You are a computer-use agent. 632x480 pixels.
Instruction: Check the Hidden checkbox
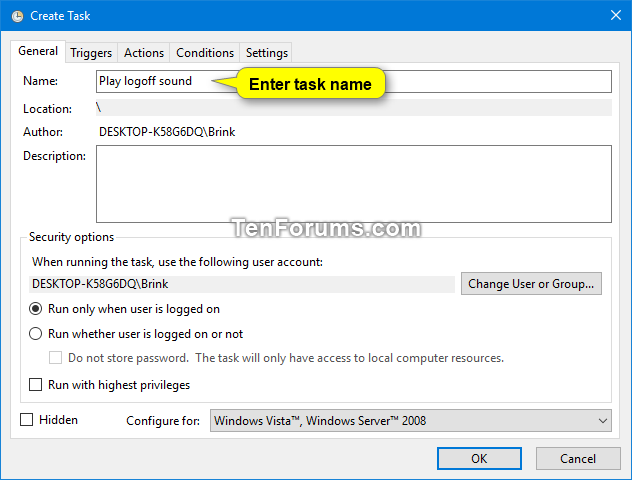point(27,420)
